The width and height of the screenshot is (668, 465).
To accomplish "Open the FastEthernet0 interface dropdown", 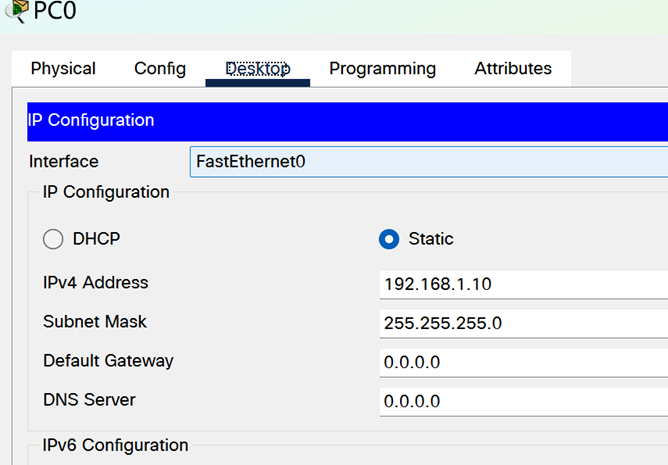I will 429,162.
